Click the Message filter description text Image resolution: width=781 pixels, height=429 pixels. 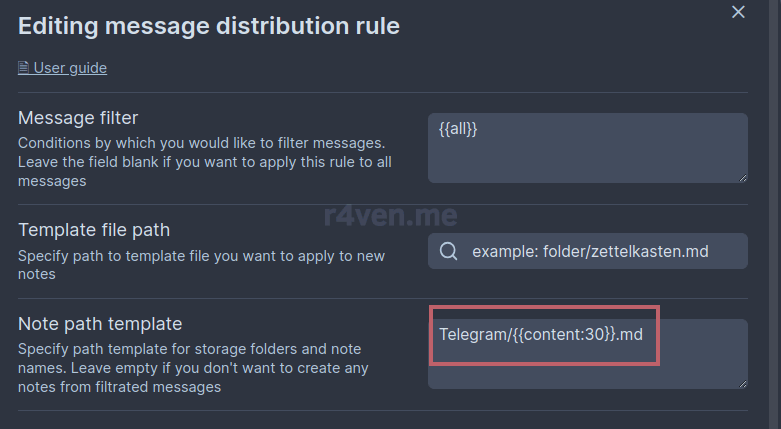[x=205, y=162]
